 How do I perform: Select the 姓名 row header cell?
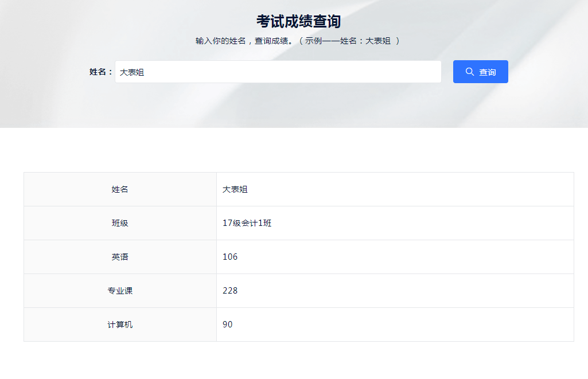click(x=120, y=189)
